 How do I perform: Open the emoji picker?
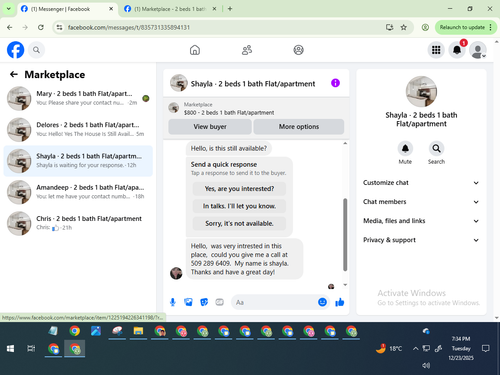(x=322, y=302)
